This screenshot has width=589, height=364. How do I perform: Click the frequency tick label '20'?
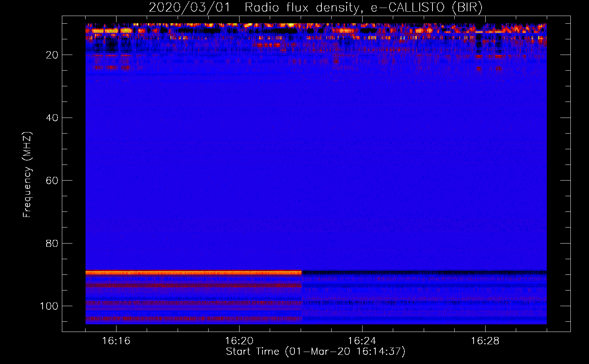pos(52,55)
